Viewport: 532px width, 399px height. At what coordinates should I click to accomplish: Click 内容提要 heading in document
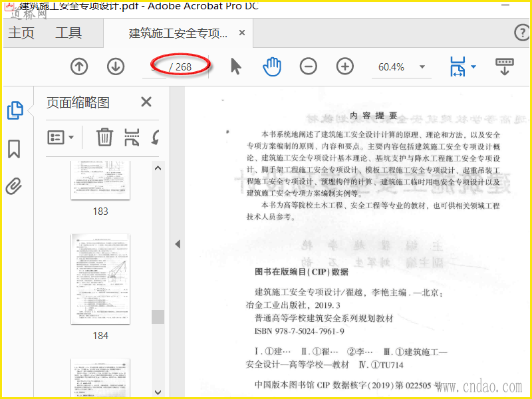[x=374, y=116]
